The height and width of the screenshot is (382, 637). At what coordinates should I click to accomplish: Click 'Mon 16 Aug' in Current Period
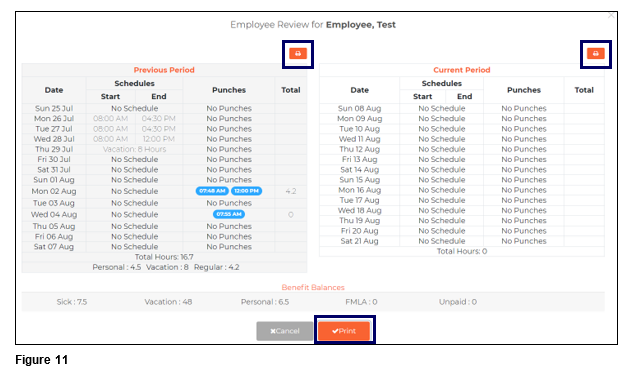(x=360, y=190)
